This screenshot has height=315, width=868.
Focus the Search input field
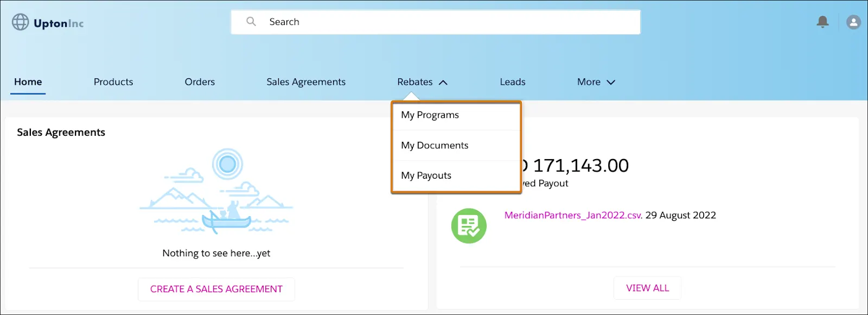click(436, 22)
